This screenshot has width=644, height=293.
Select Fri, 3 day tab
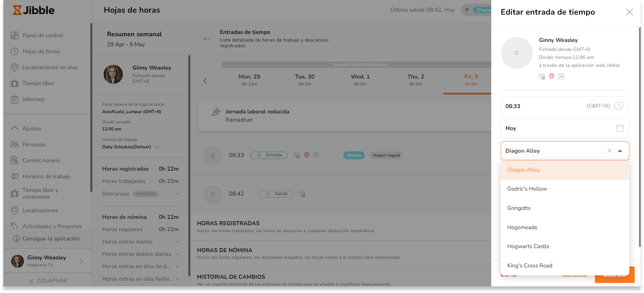[x=471, y=80]
